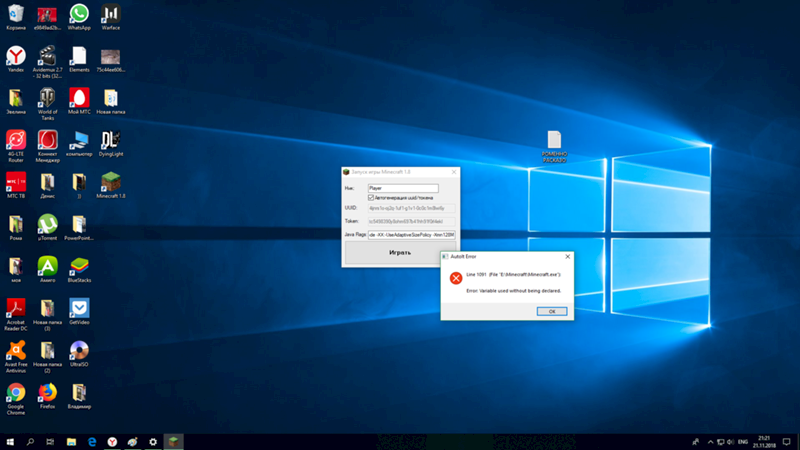The image size is (800, 450).
Task: Select the Firefox desktop shortcut
Action: pyautogui.click(x=47, y=396)
